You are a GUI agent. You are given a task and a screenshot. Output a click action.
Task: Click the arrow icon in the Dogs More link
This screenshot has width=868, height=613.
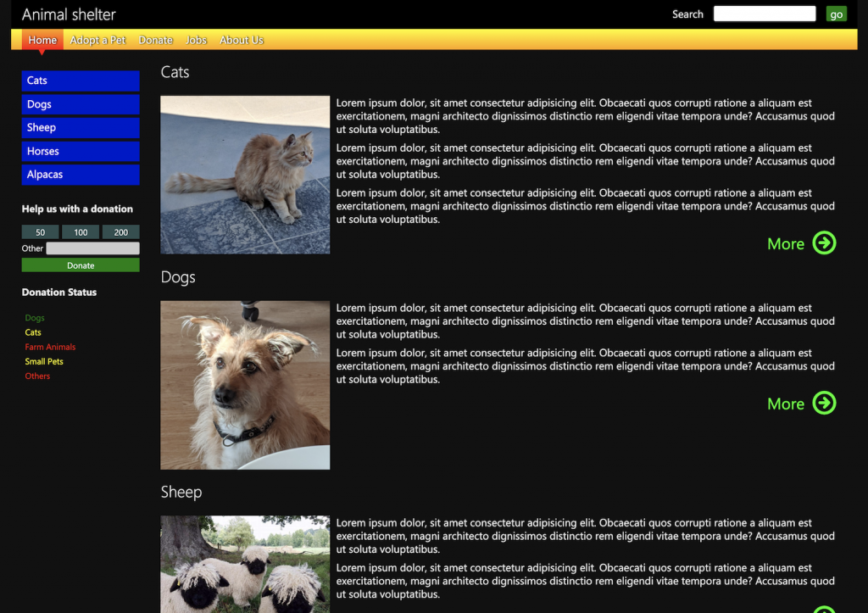pyautogui.click(x=824, y=403)
